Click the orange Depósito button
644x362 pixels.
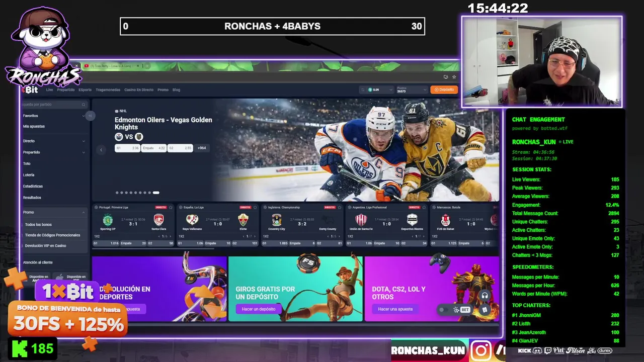pos(444,89)
